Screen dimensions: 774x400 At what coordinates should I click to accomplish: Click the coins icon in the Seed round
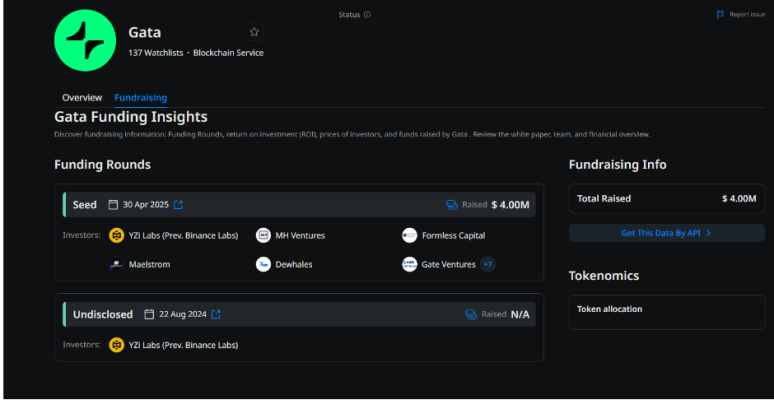[452, 204]
